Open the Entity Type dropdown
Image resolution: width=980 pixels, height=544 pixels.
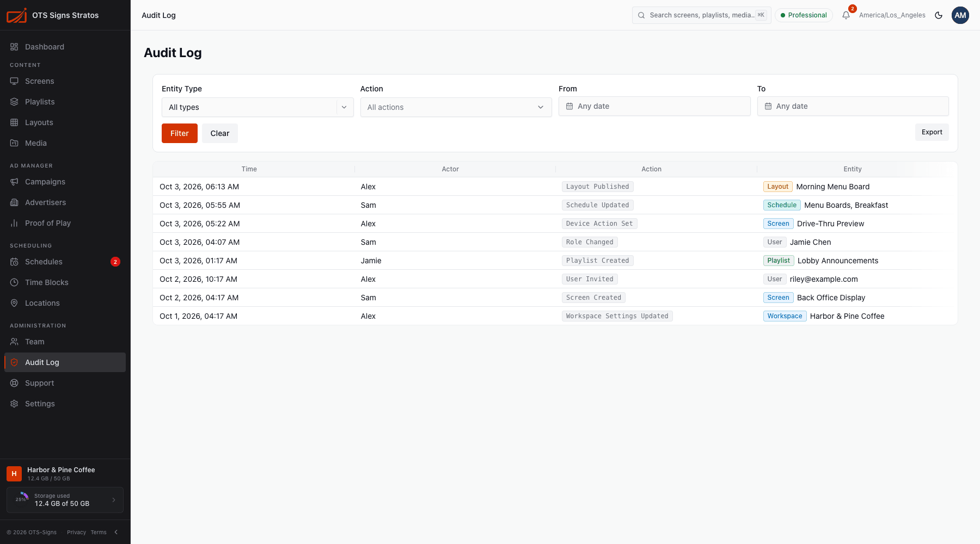click(258, 107)
